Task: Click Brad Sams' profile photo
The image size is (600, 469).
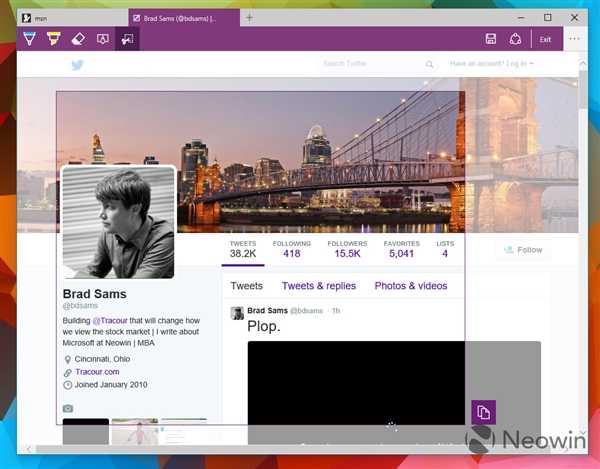Action: (119, 223)
